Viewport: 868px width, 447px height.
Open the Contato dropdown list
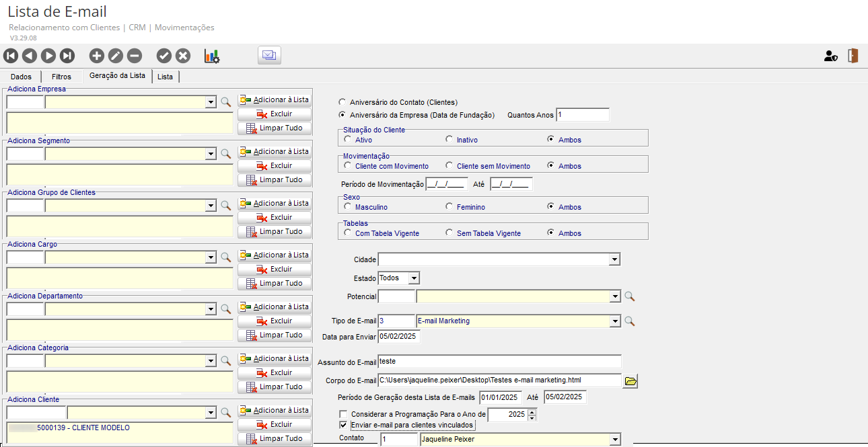pos(614,440)
